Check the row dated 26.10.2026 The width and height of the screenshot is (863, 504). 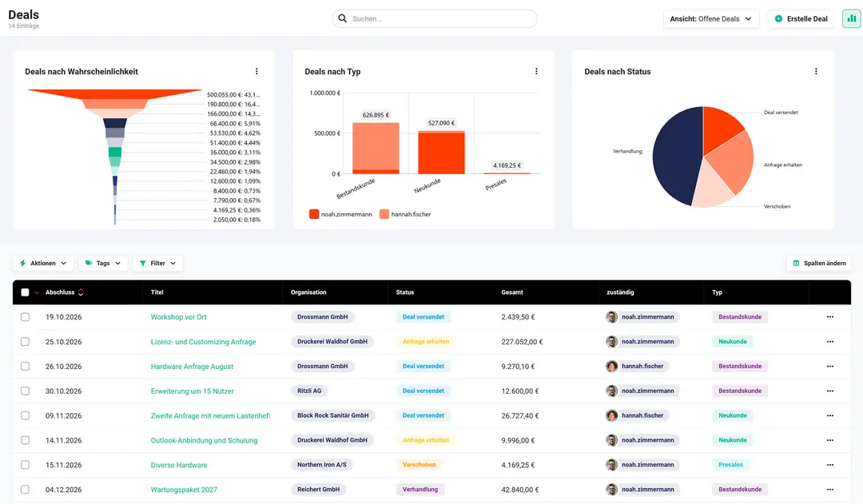click(x=25, y=367)
